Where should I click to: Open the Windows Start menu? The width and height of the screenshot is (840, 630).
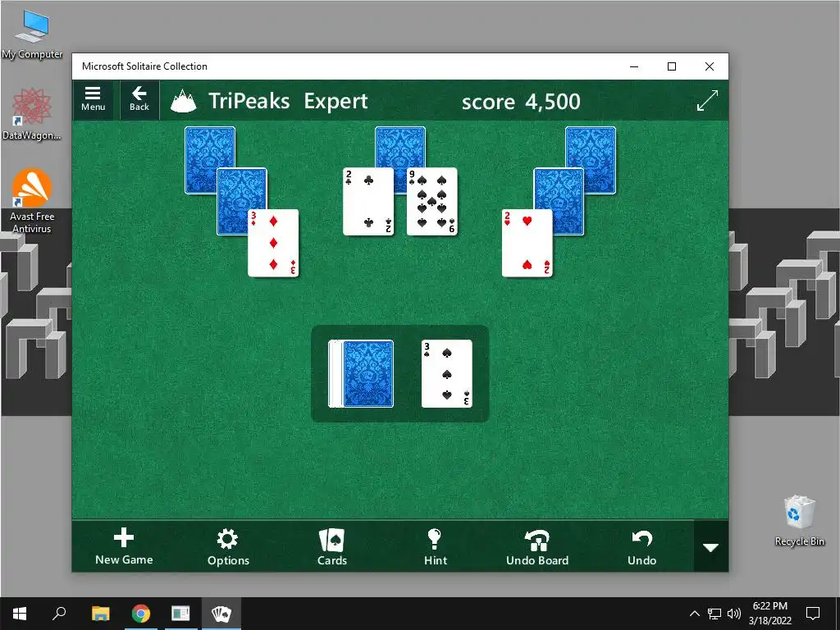20,614
